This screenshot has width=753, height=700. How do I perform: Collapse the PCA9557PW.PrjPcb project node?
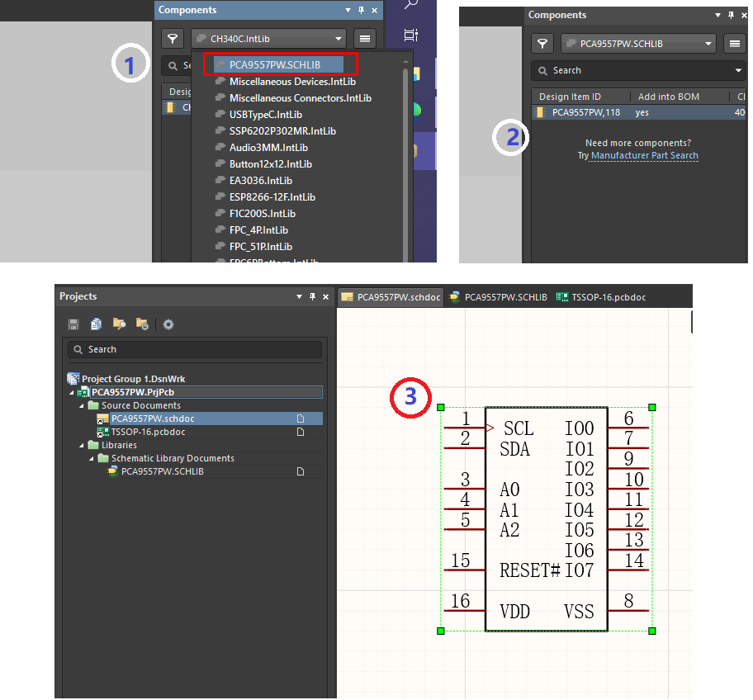click(72, 393)
